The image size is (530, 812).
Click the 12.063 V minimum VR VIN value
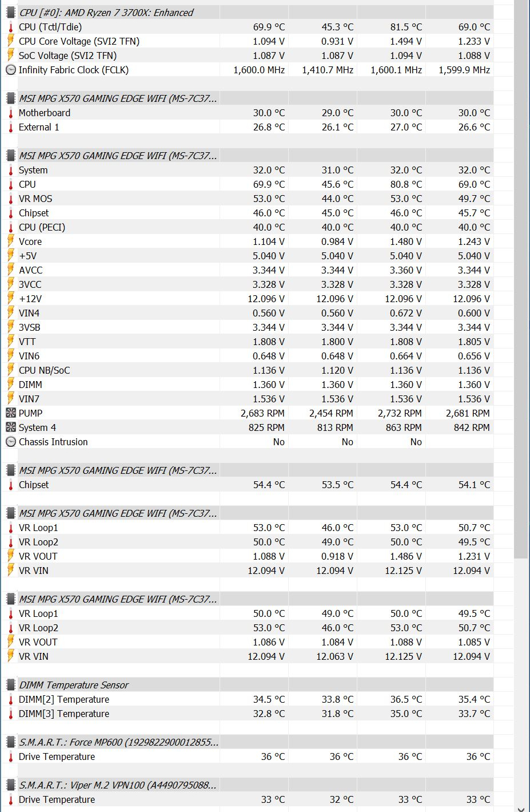point(335,656)
